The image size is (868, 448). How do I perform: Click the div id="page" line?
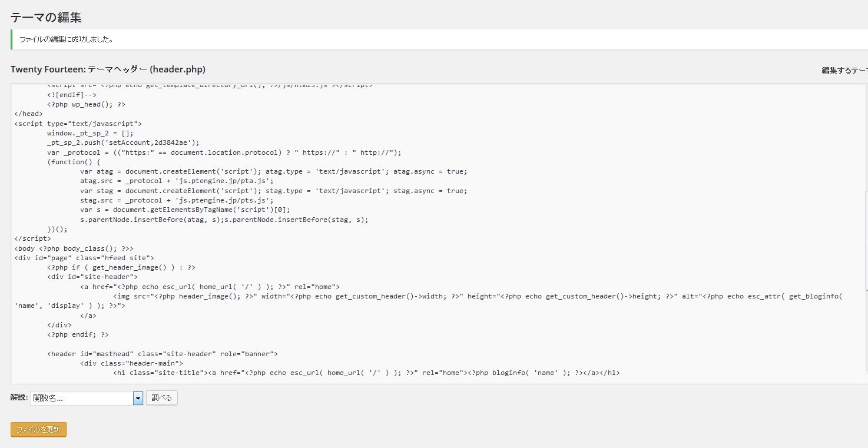coord(84,258)
